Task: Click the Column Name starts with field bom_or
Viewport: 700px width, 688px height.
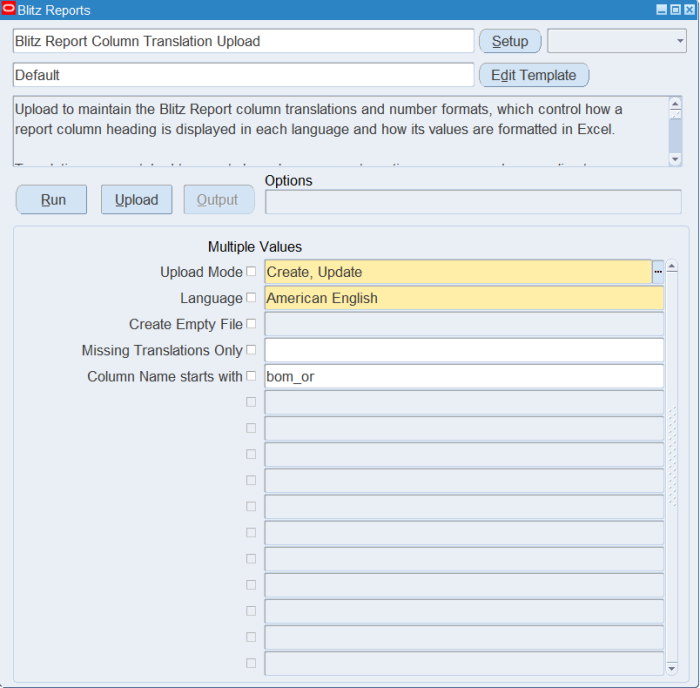Action: pyautogui.click(x=464, y=376)
